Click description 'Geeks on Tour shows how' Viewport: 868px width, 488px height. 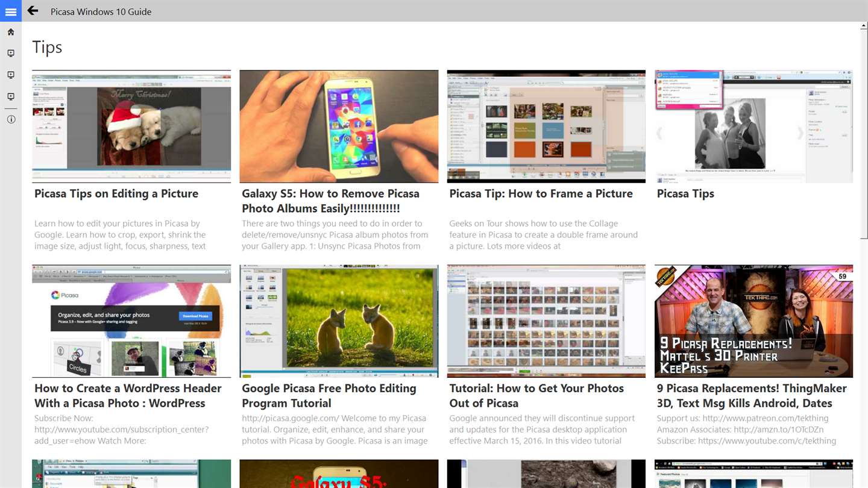click(543, 235)
